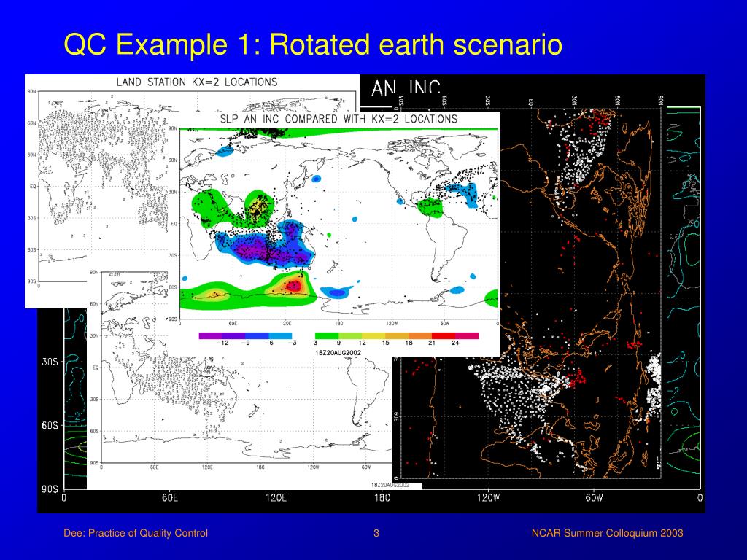Click the '60W' label on bottom black axis

click(x=594, y=497)
